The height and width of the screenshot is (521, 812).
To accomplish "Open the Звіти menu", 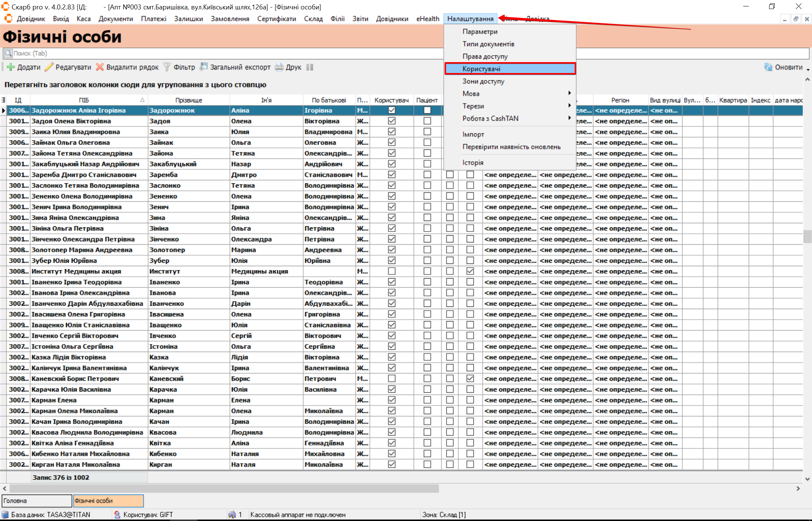I will coord(360,19).
